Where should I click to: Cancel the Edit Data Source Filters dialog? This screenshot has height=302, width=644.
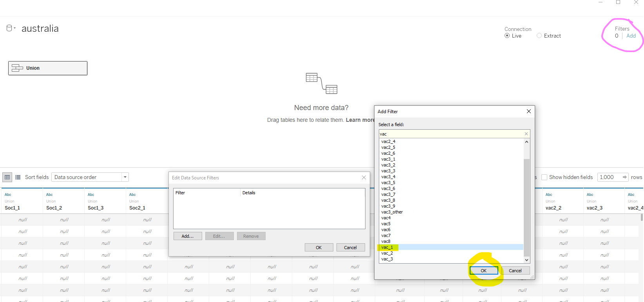click(x=351, y=248)
